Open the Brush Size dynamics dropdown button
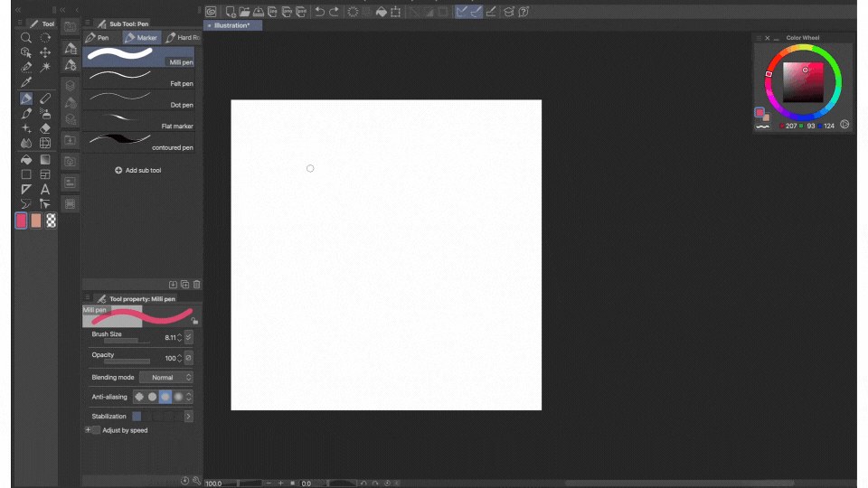The width and height of the screenshot is (868, 488). (x=188, y=337)
